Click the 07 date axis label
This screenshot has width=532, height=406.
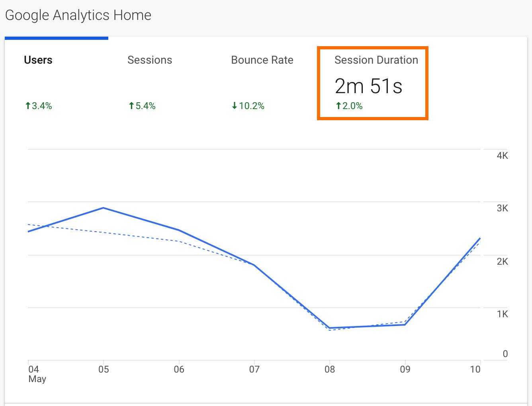[254, 369]
